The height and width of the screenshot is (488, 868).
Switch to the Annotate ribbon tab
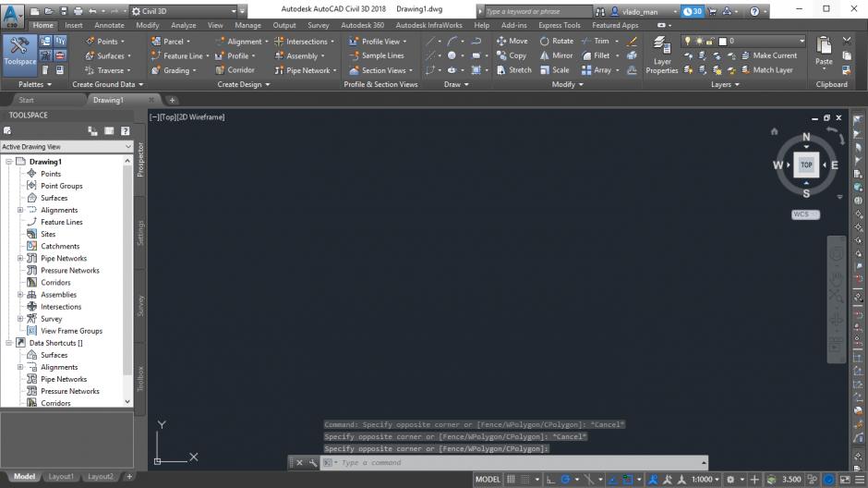[109, 26]
